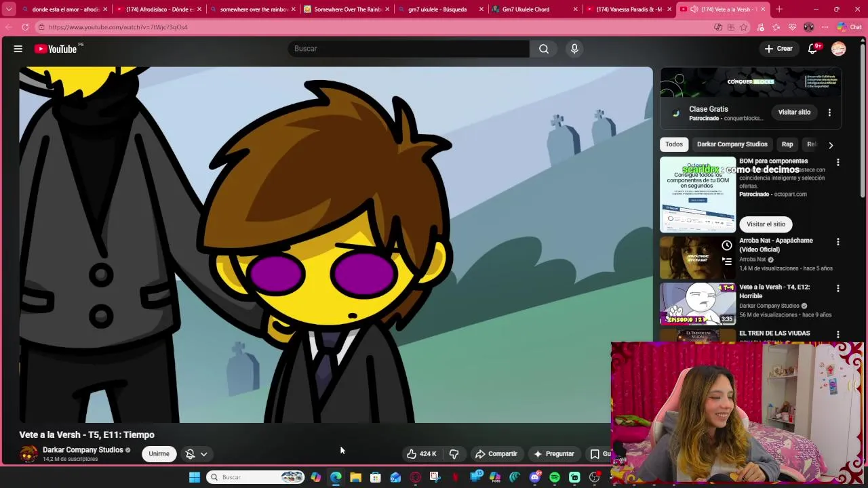Open 'T4, E12: Horrible' video thumbnail

[698, 304]
